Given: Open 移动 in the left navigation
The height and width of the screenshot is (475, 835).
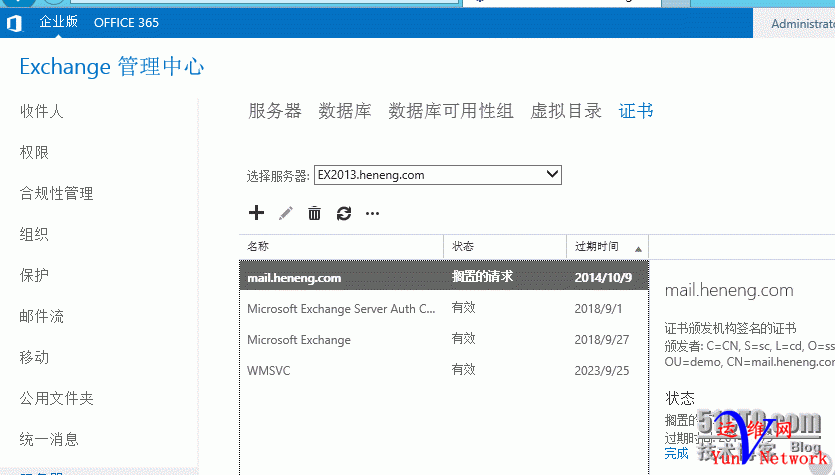Looking at the screenshot, I should coord(34,357).
